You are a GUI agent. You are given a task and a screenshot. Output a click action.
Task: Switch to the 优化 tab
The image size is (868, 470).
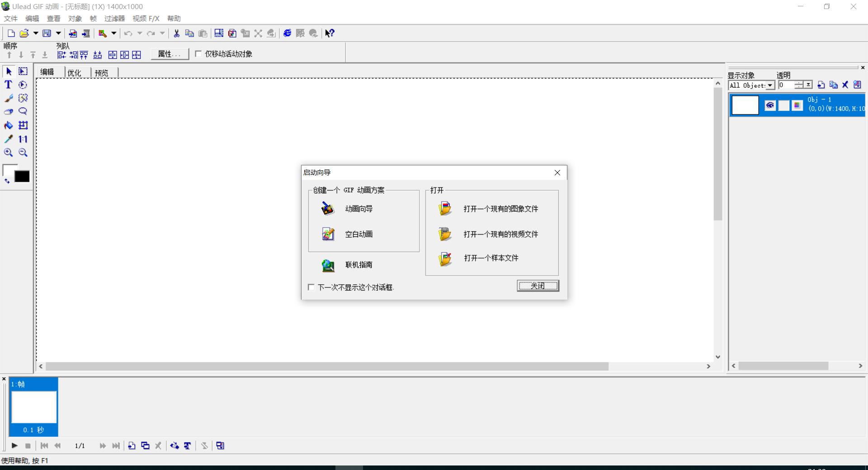point(75,72)
